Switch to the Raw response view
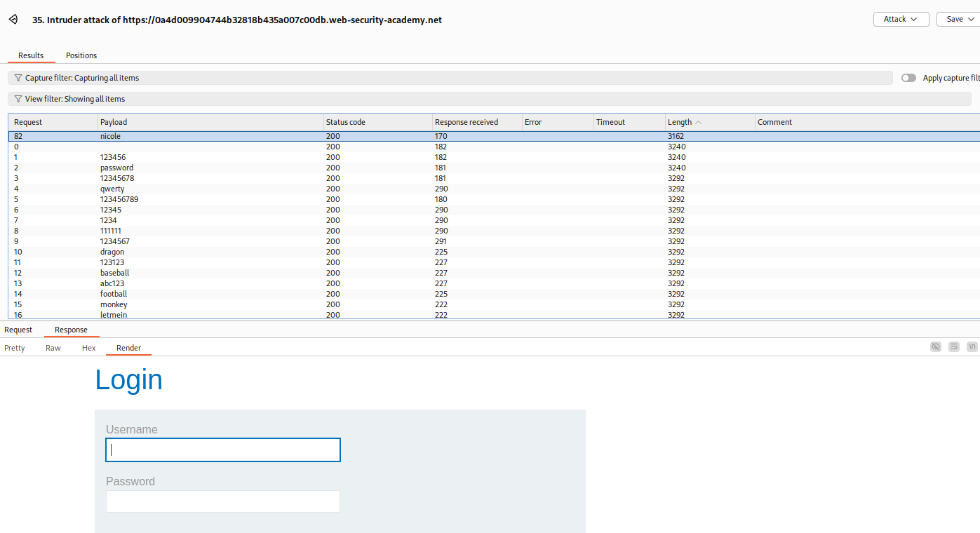 [x=53, y=348]
